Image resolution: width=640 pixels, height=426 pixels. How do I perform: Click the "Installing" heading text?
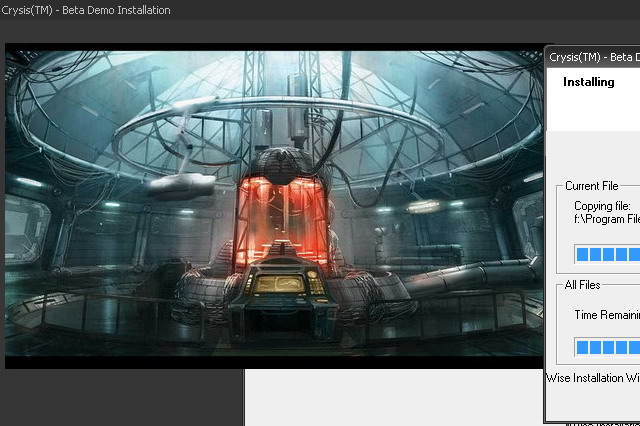pyautogui.click(x=589, y=82)
